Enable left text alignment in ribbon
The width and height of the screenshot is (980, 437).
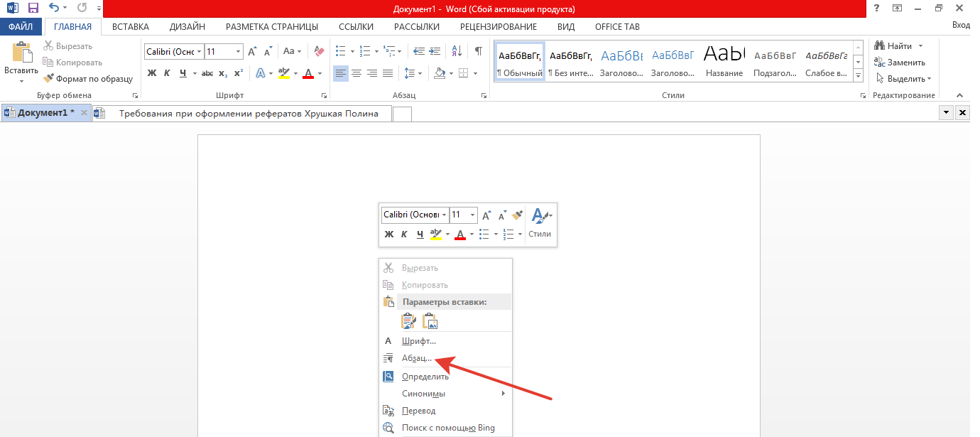pyautogui.click(x=341, y=73)
